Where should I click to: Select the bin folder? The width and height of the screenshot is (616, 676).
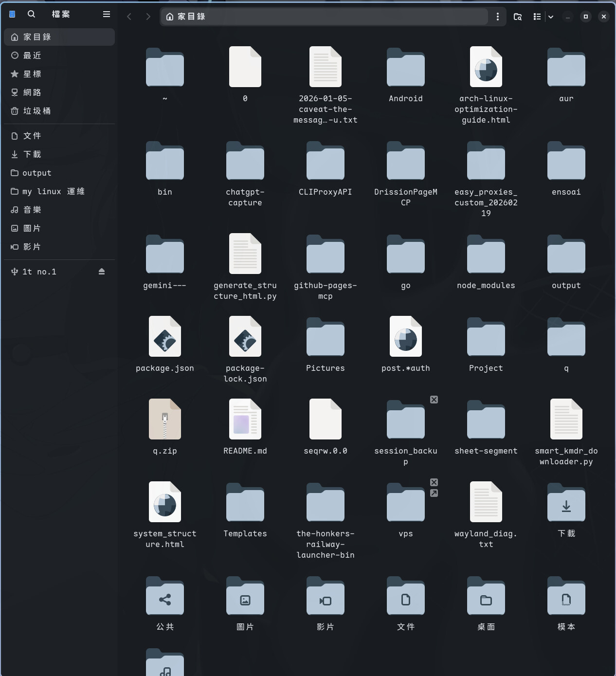coord(165,161)
